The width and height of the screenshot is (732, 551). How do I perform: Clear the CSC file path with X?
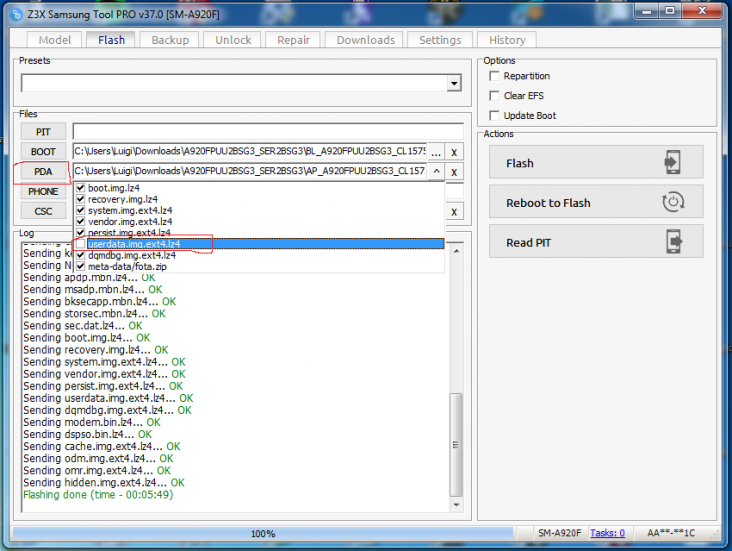point(454,212)
